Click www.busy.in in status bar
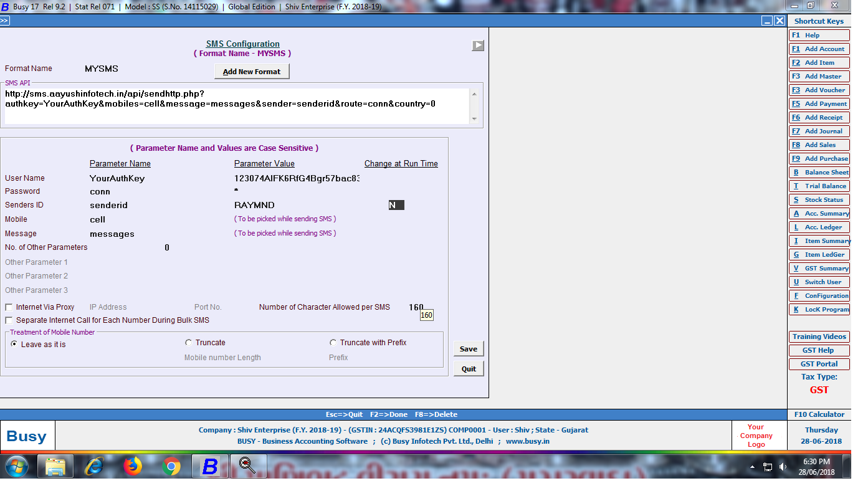The width and height of the screenshot is (868, 501). (x=528, y=441)
